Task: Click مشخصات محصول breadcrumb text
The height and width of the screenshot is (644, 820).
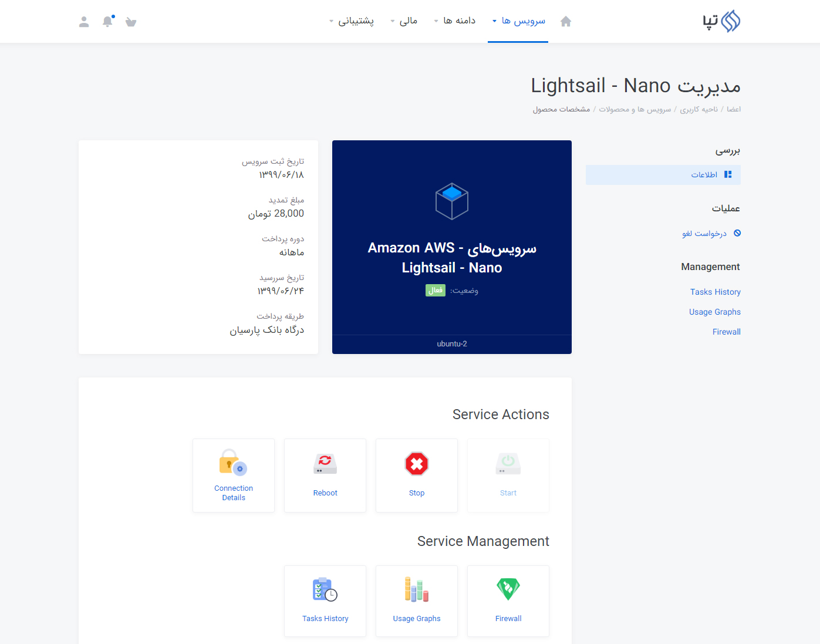Action: [561, 109]
